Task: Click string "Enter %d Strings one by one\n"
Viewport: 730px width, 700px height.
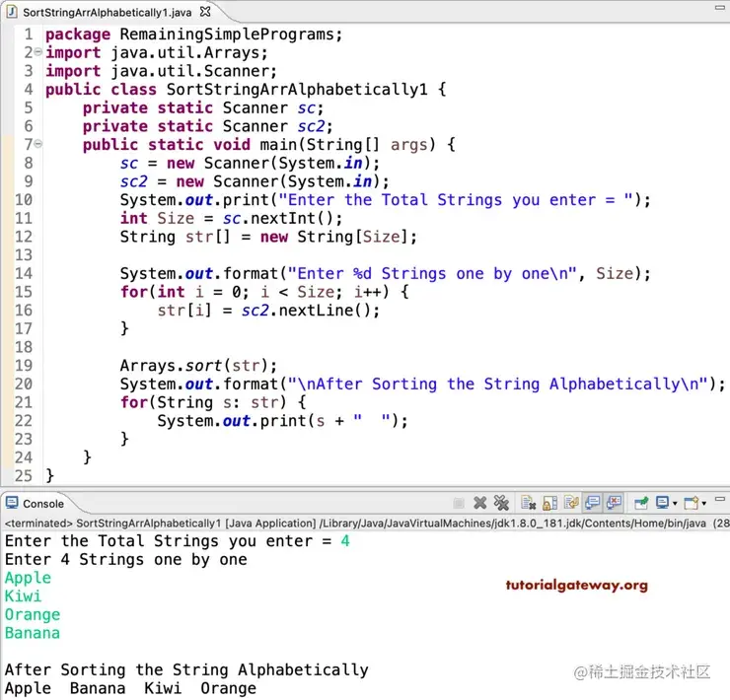Action: [432, 274]
